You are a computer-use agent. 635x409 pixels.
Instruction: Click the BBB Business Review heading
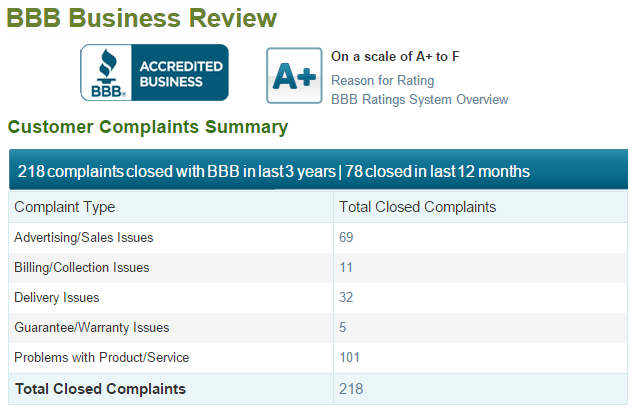(x=141, y=18)
